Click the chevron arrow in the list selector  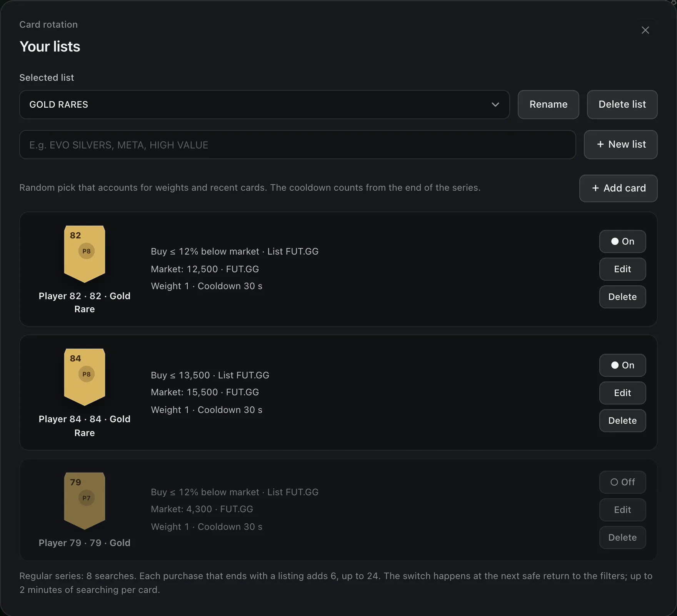tap(495, 105)
